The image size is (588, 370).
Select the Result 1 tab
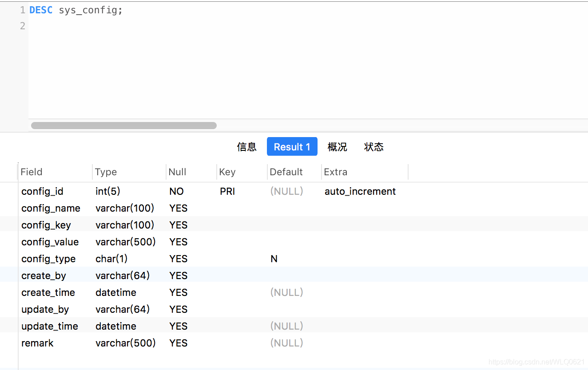[292, 147]
